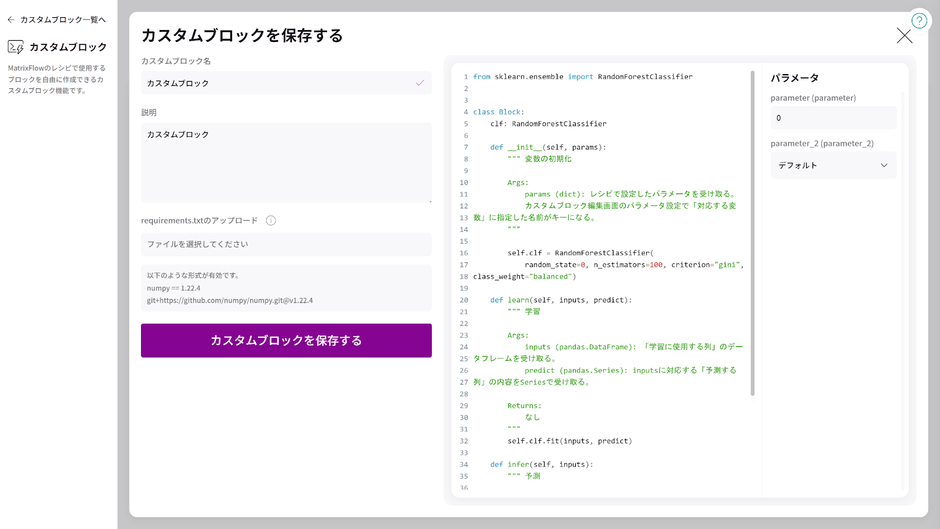This screenshot has height=529, width=940.
Task: Click the info icon beside requirements.txt upload
Action: point(271,221)
